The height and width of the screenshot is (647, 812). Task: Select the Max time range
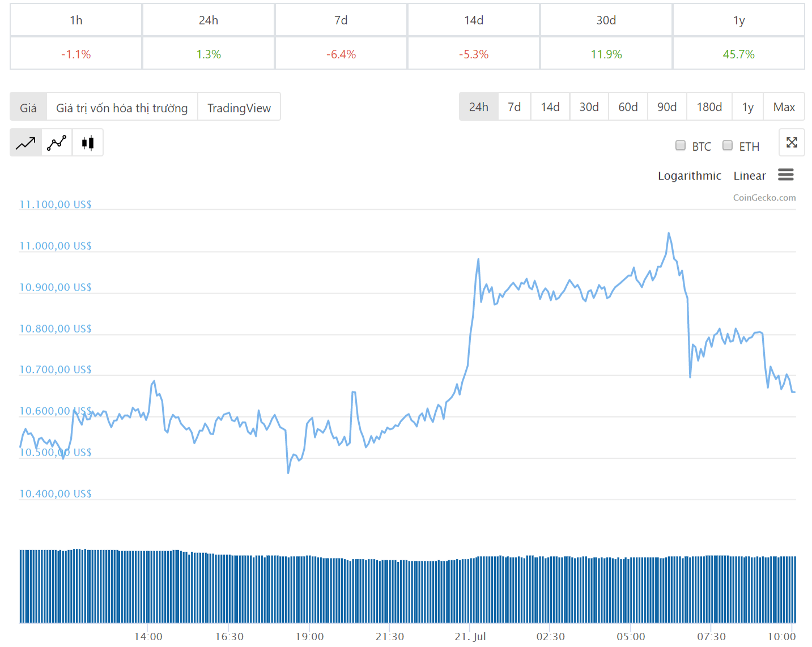[x=784, y=107]
